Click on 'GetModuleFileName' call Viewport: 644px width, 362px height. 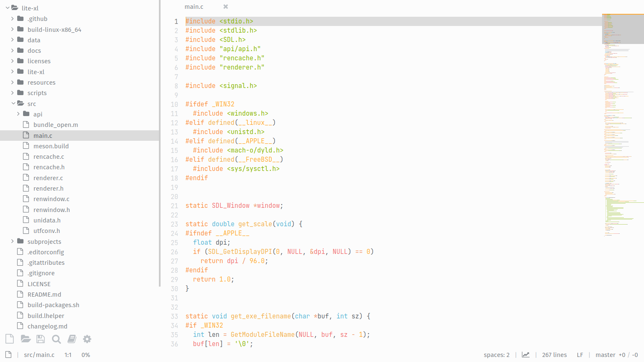263,335
